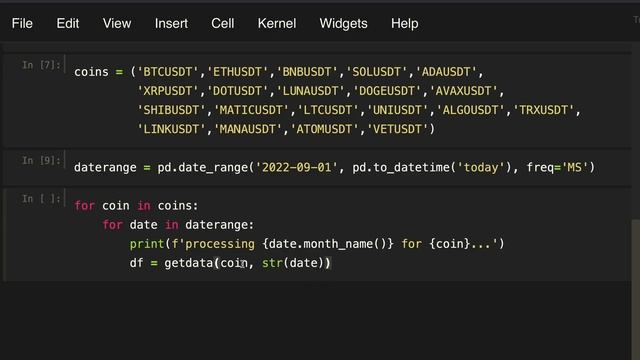Click the 'coins' variable name in first cell
Image resolution: width=640 pixels, height=360 pixels.
tap(91, 72)
